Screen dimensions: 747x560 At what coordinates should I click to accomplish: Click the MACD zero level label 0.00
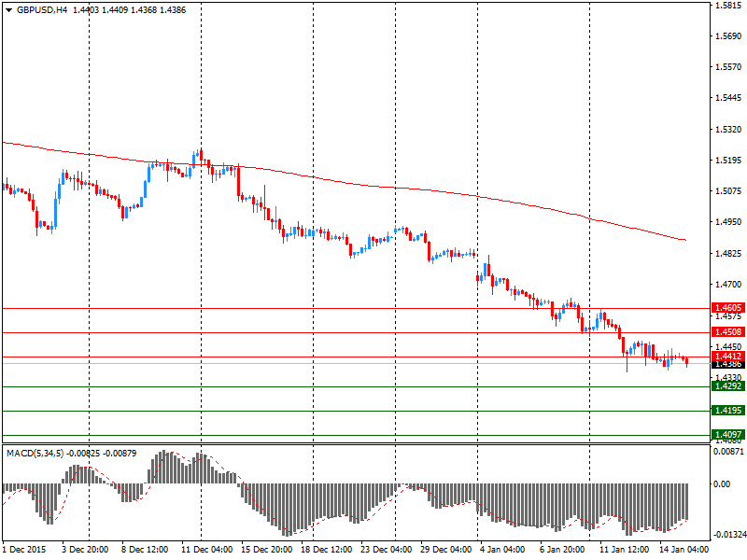pos(722,483)
